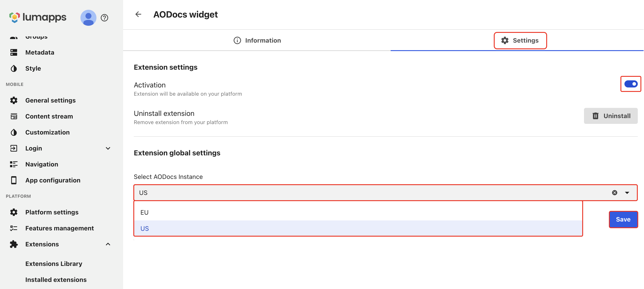Open the AODocs instance dropdown arrow
The image size is (644, 289).
pyautogui.click(x=627, y=193)
